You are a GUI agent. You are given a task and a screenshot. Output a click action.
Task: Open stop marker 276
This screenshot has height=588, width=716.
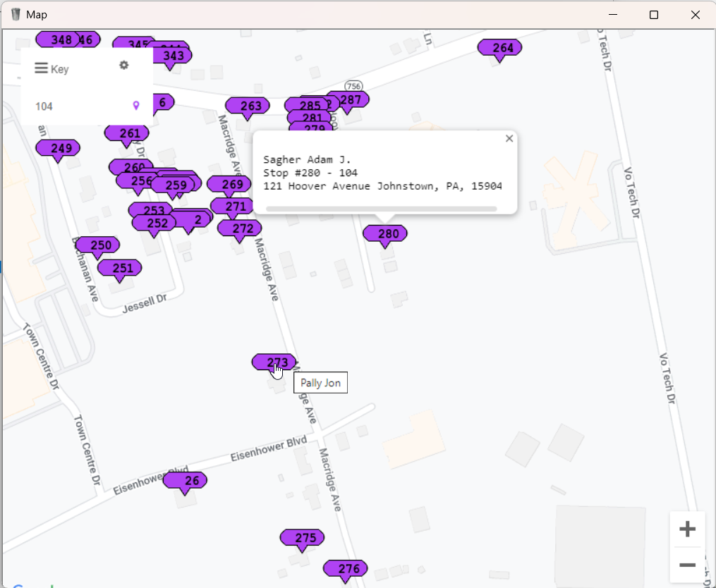346,569
